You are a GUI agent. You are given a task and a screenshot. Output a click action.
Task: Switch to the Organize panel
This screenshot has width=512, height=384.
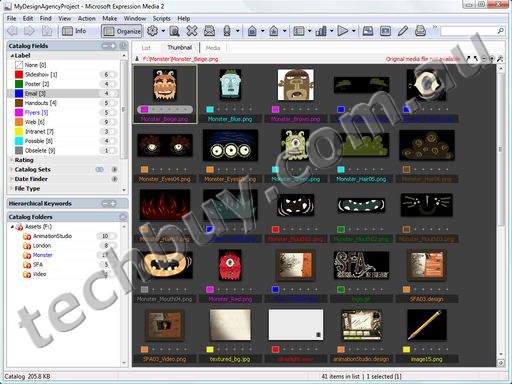point(122,31)
